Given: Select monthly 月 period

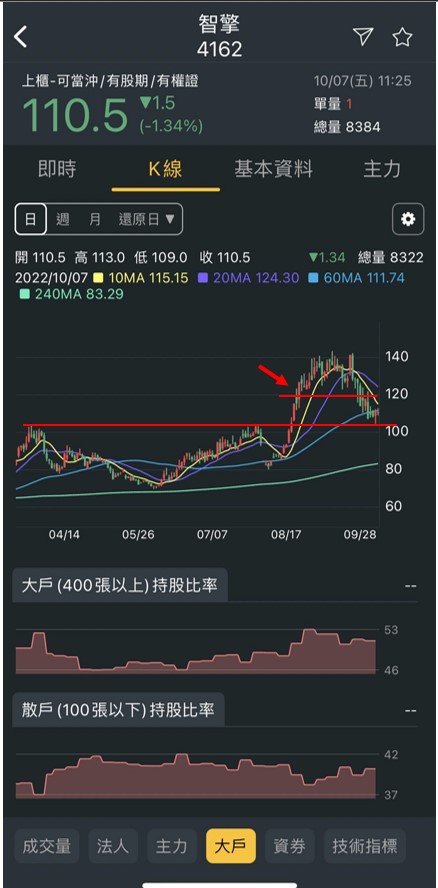Looking at the screenshot, I should [95, 219].
